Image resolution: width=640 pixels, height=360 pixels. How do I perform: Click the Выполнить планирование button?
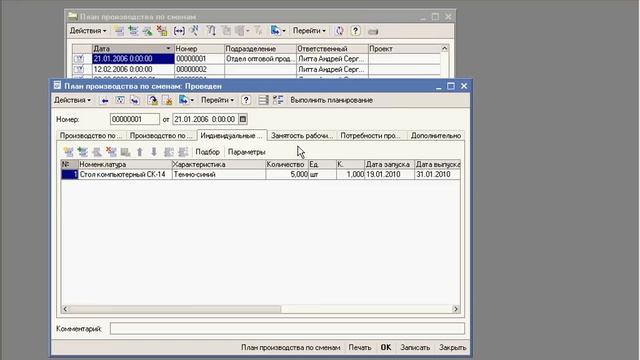(x=331, y=100)
